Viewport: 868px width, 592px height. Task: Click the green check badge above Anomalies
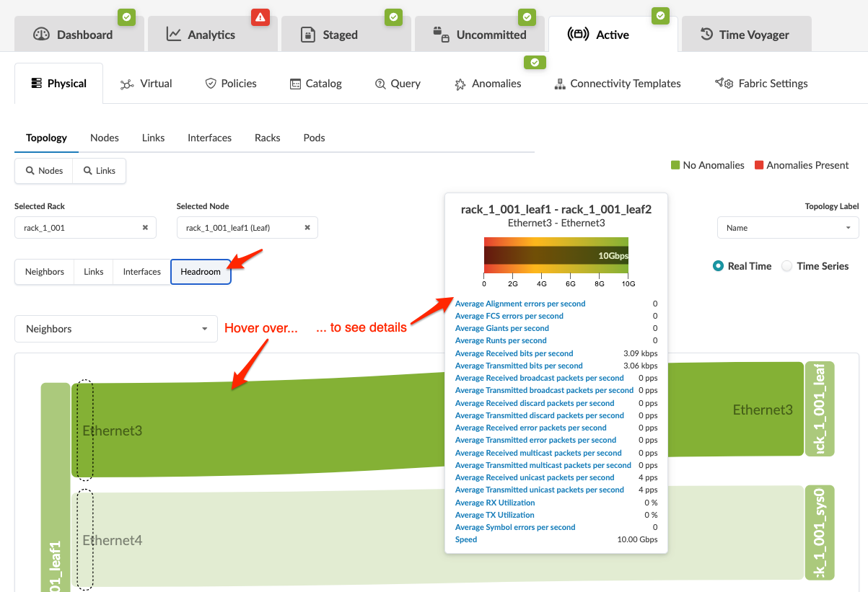(x=535, y=63)
